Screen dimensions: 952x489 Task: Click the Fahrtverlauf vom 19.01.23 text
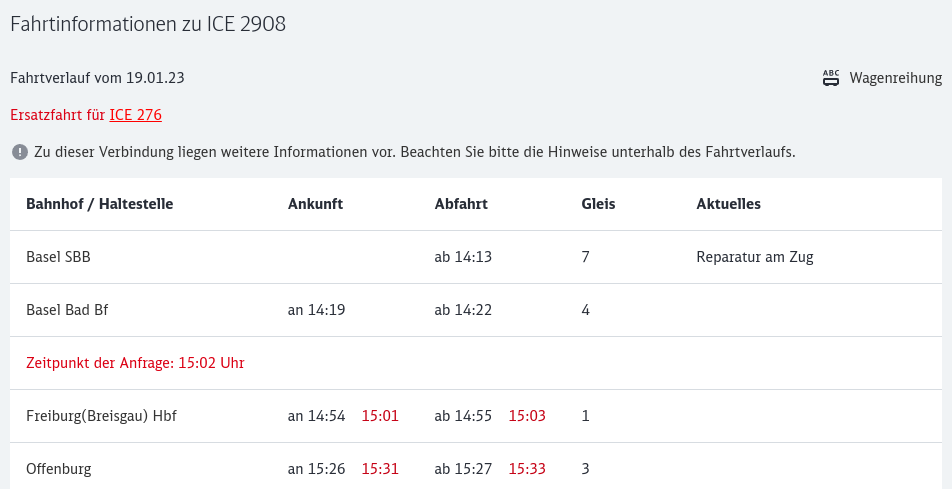(x=97, y=78)
